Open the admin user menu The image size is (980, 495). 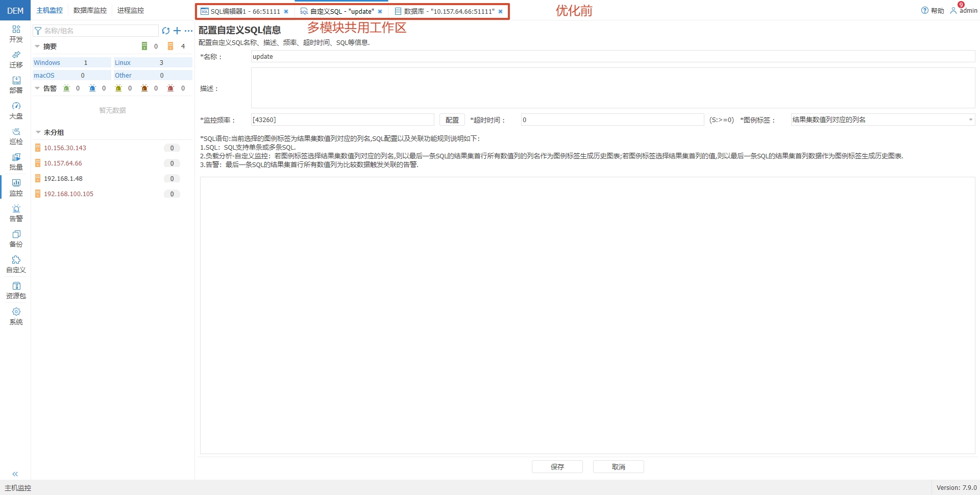pos(964,11)
